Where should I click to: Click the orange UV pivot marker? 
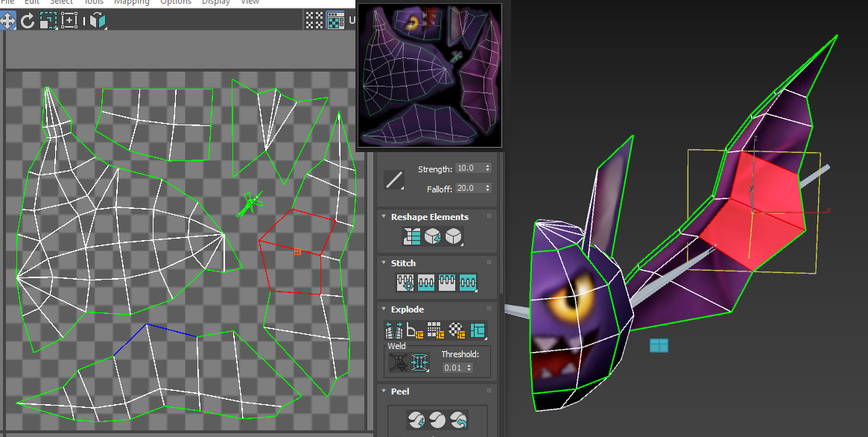coord(297,251)
